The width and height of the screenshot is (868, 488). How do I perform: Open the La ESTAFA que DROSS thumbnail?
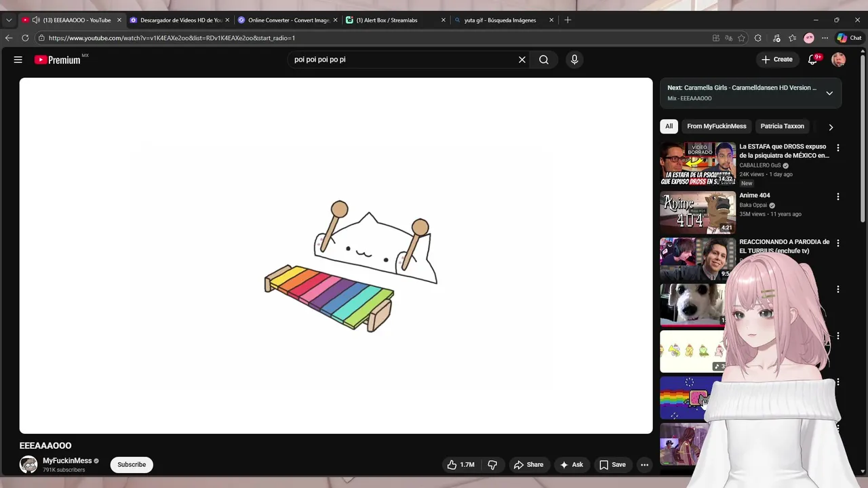tap(698, 163)
